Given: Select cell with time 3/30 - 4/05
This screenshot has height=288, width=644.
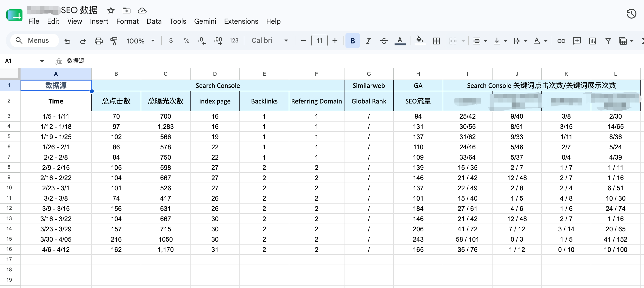Looking at the screenshot, I should tap(56, 239).
